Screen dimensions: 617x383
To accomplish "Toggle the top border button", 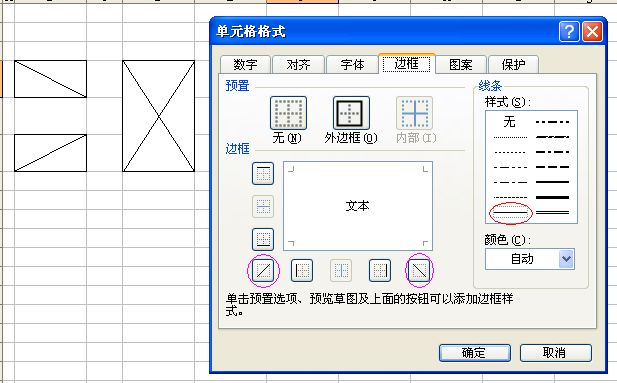I will click(x=263, y=174).
